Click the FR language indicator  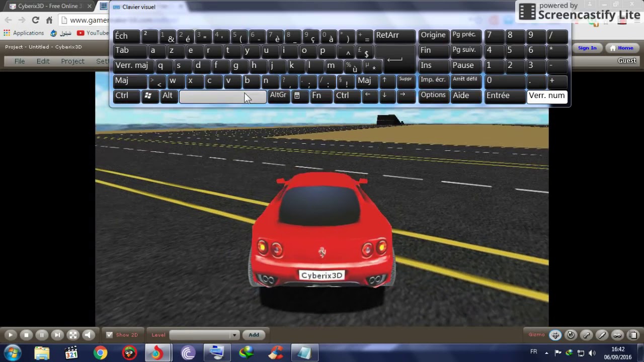[x=533, y=352]
